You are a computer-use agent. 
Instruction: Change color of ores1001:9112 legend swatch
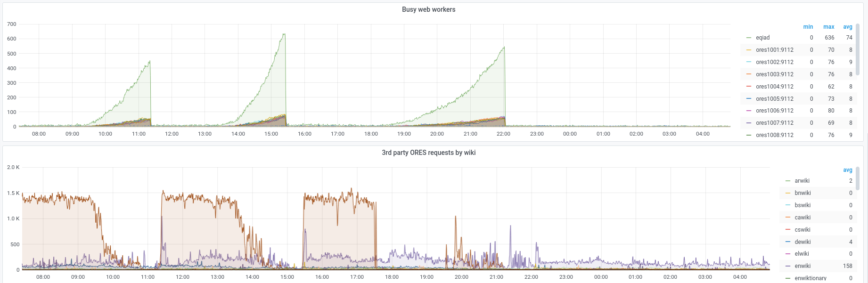(749, 50)
